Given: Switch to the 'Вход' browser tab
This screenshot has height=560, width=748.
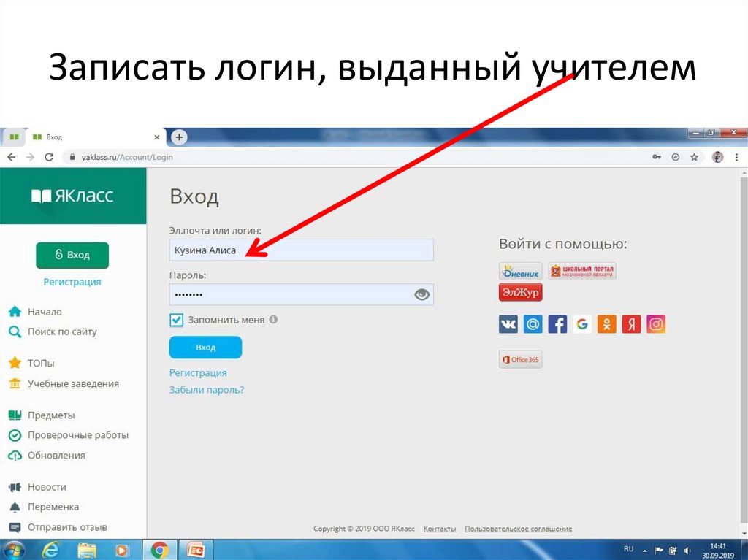Looking at the screenshot, I should click(55, 137).
